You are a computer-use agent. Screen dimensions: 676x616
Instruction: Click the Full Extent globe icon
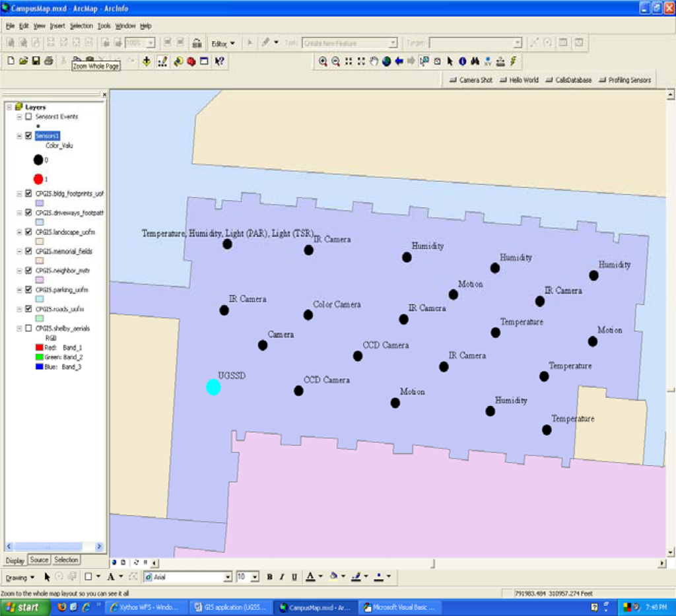(x=386, y=61)
